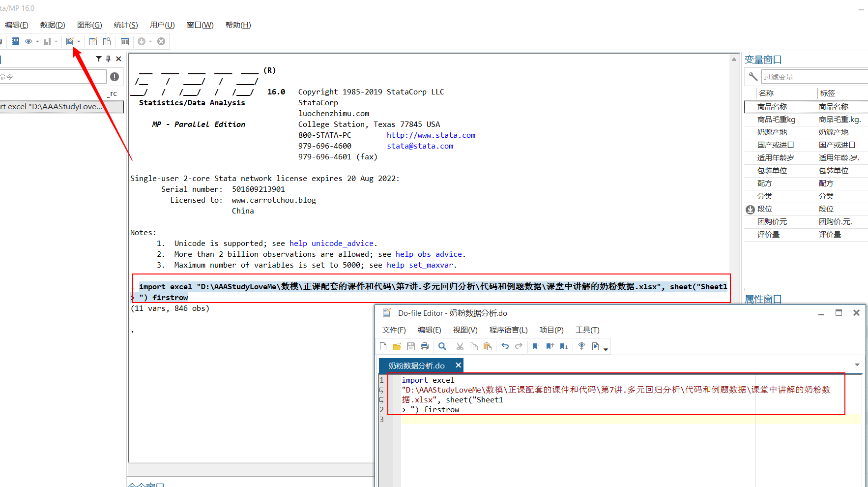Open the Data Browser icon
Viewport: 868px width, 487px height.
click(x=107, y=42)
